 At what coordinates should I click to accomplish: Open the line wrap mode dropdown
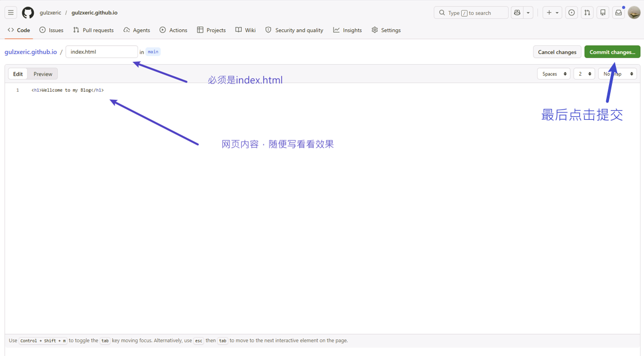point(617,74)
